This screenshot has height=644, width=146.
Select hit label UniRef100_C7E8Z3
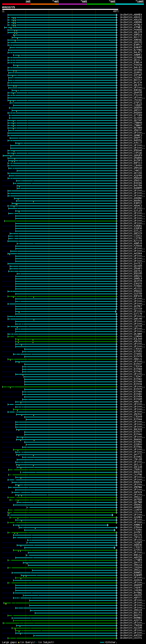(131, 547)
